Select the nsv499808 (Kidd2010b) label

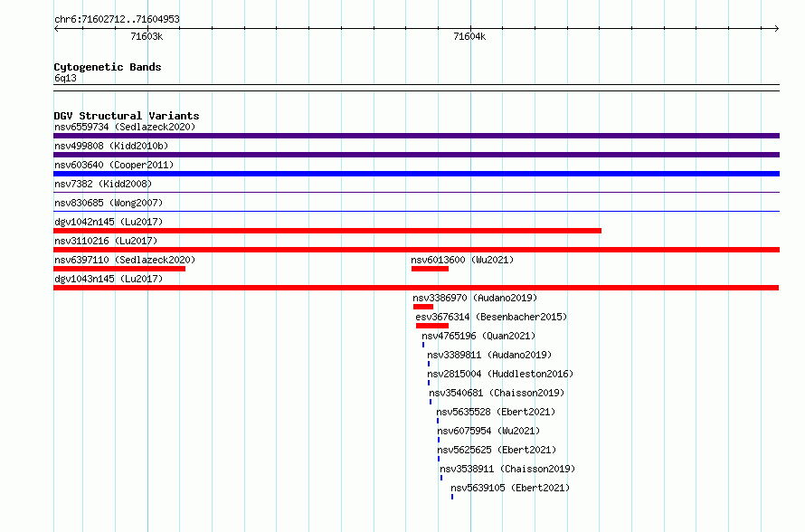pos(111,146)
